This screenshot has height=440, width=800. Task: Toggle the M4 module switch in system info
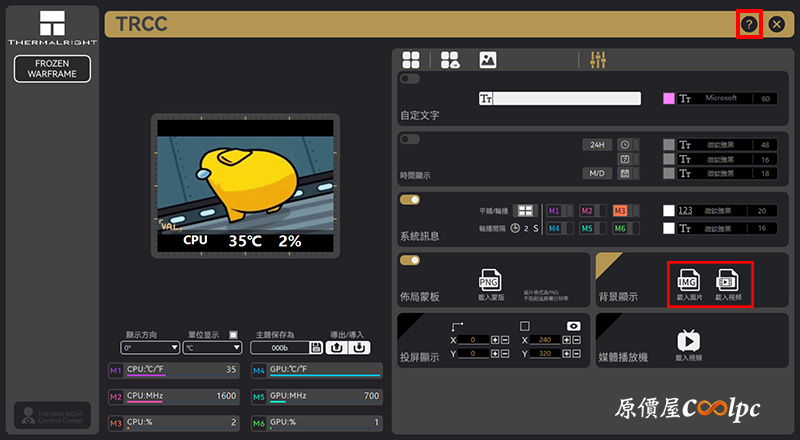click(x=560, y=228)
